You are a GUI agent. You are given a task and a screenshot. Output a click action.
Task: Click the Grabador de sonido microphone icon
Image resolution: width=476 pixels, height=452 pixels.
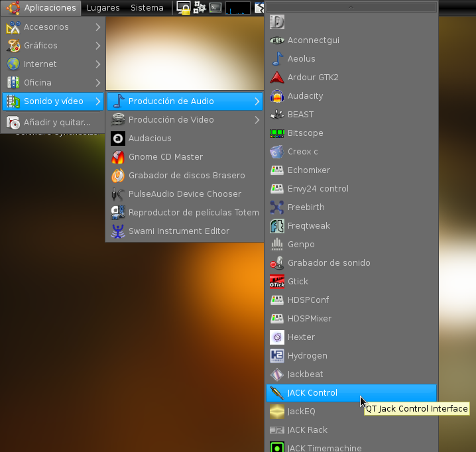point(277,263)
